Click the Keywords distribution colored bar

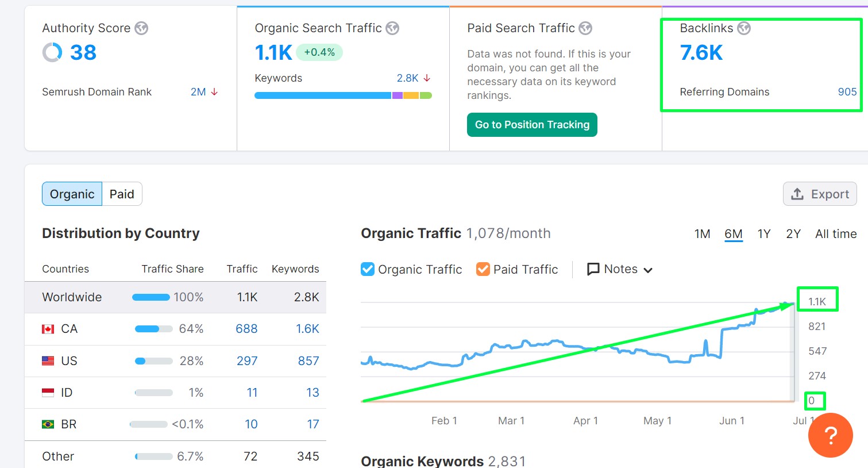tap(341, 95)
